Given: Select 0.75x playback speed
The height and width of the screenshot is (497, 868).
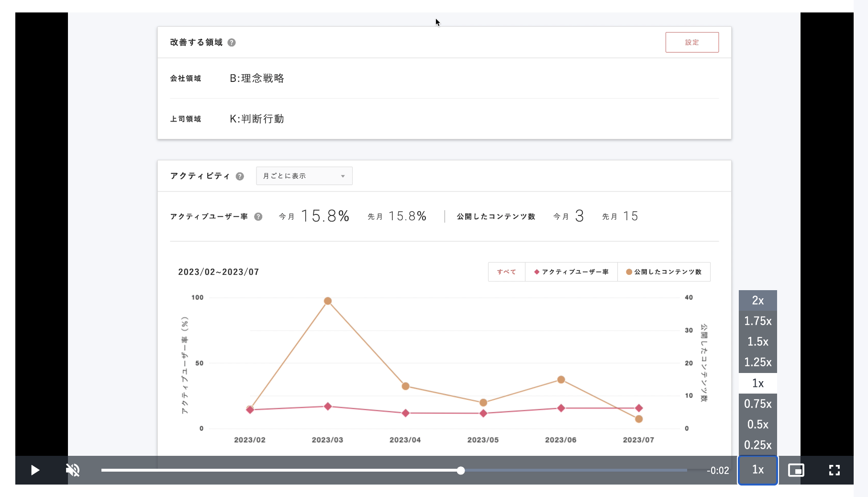Looking at the screenshot, I should point(757,404).
